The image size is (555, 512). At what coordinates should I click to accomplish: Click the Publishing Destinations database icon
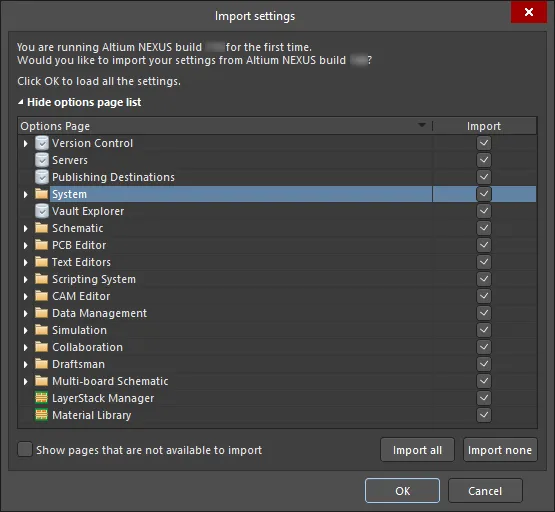click(42, 177)
